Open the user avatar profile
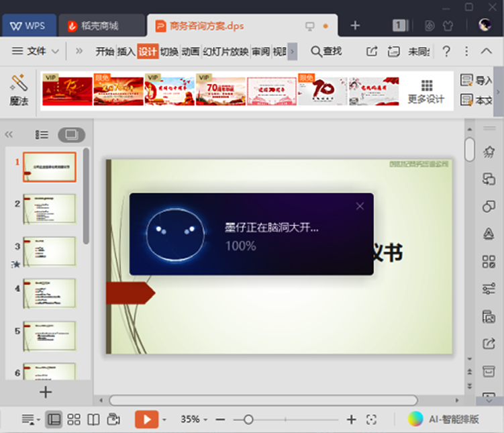This screenshot has width=504, height=433. click(x=485, y=24)
